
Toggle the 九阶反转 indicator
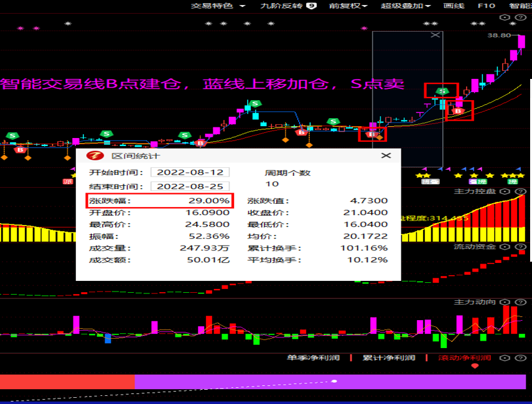pyautogui.click(x=288, y=6)
